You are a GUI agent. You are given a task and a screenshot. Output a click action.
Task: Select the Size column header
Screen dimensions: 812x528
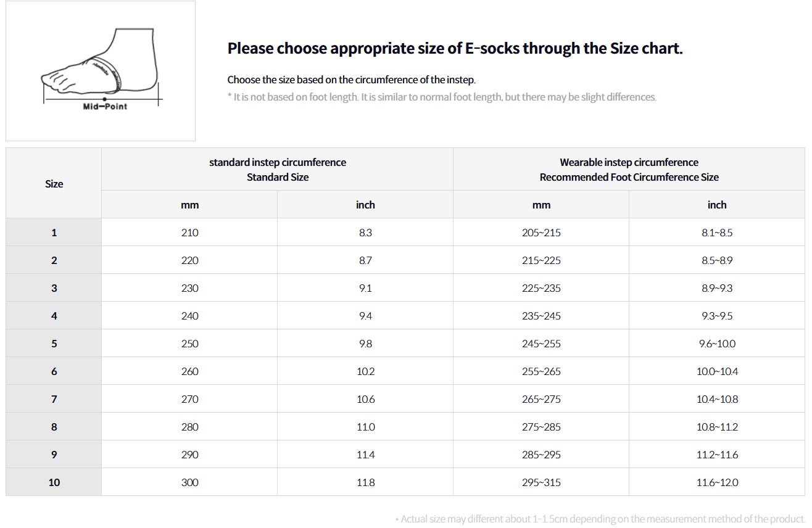54,183
